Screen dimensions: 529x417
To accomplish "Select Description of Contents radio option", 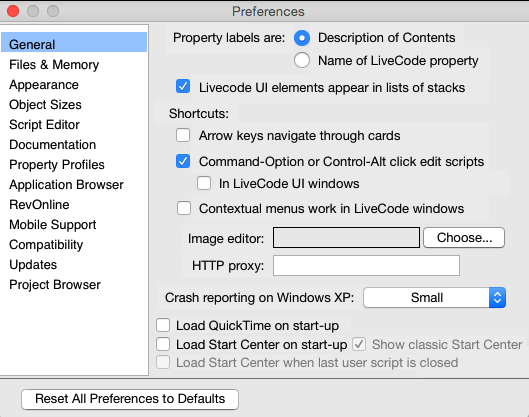I will 302,38.
